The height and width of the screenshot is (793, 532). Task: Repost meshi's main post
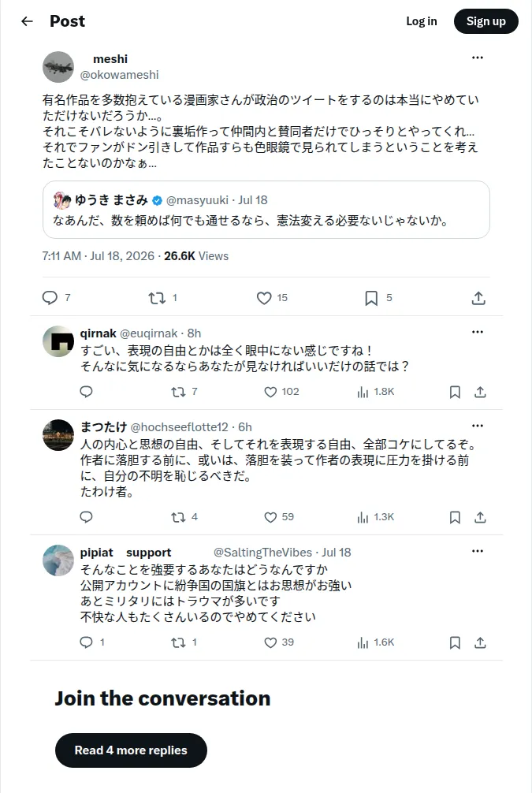pos(157,298)
